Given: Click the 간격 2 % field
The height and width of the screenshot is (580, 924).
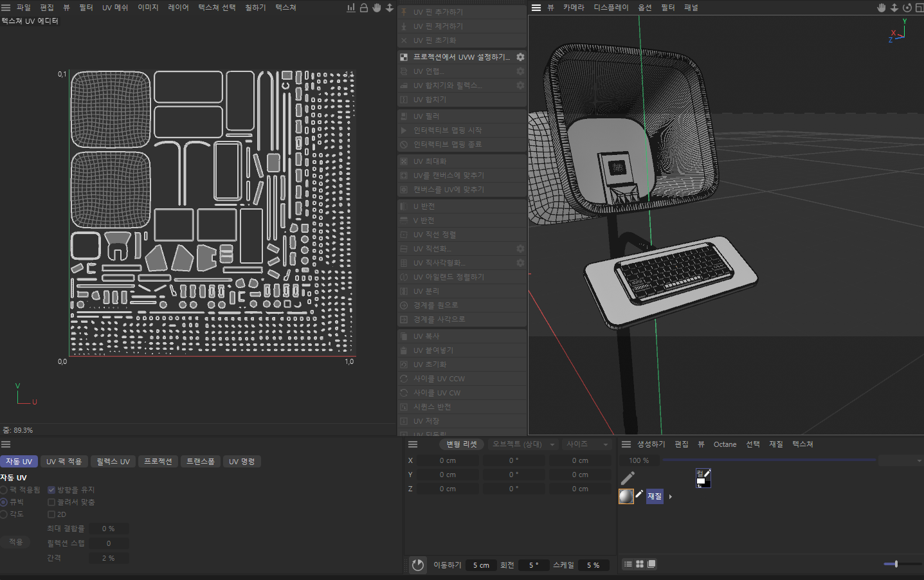Looking at the screenshot, I should tap(109, 558).
